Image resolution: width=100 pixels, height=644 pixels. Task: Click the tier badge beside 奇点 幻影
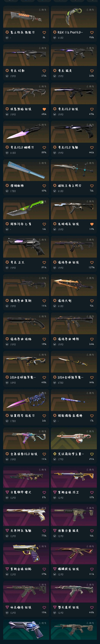click(x=7, y=71)
